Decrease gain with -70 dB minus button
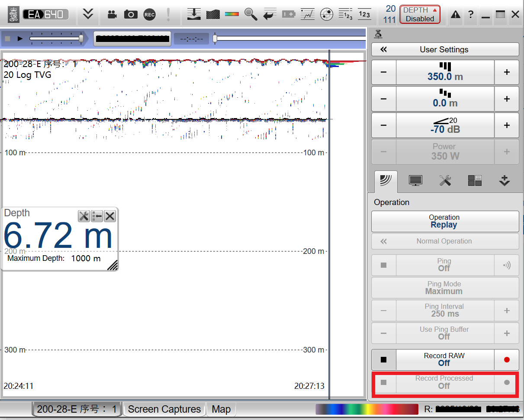Screen dimensions: 524x420 click(384, 125)
